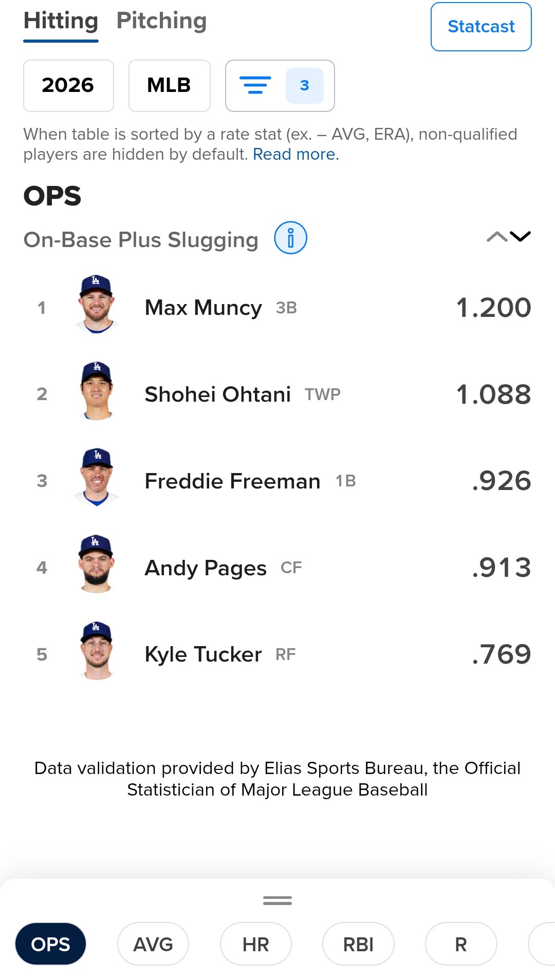Viewport: 555px width, 980px height.
Task: Switch to the Pitching tab
Action: (161, 22)
